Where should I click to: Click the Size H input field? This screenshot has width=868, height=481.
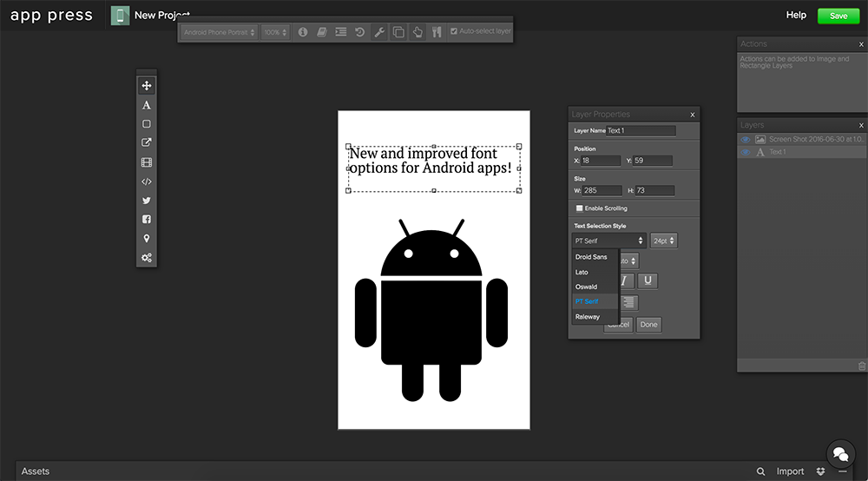tap(654, 190)
